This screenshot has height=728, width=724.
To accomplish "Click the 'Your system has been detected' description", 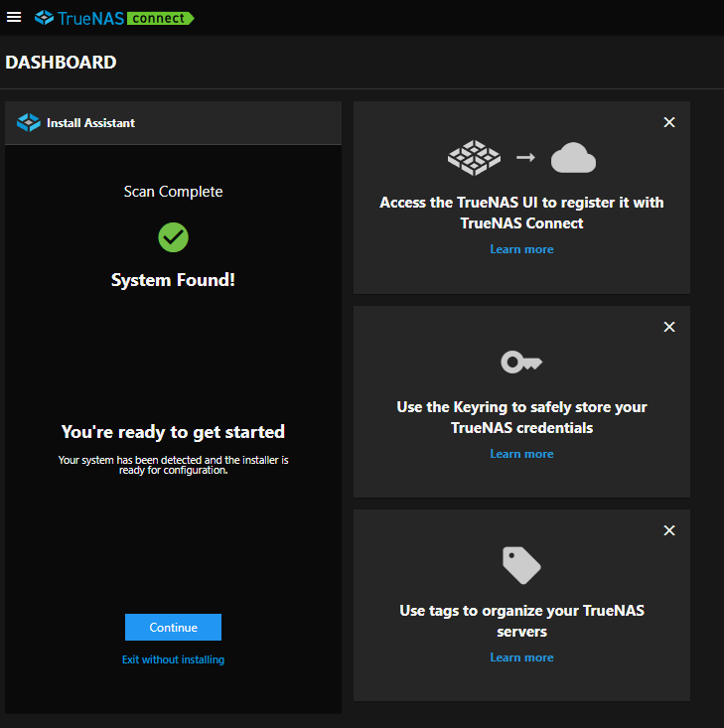I will click(x=173, y=465).
